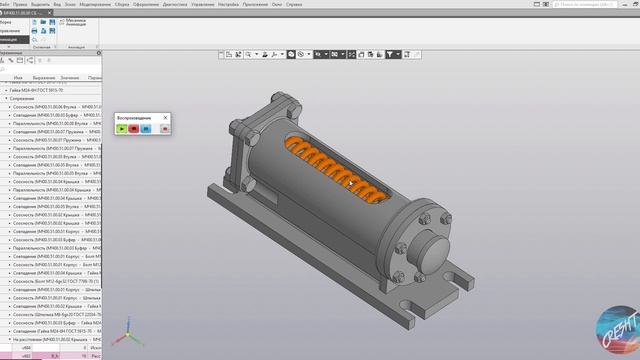Open the Приложения menu
Screen dimensions: 640x360
pos(255,4)
